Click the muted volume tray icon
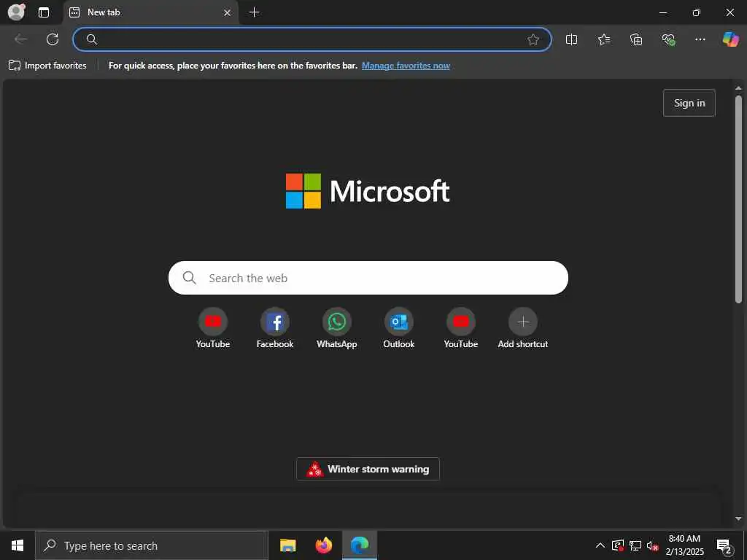Viewport: 747px width, 560px height. (653, 545)
